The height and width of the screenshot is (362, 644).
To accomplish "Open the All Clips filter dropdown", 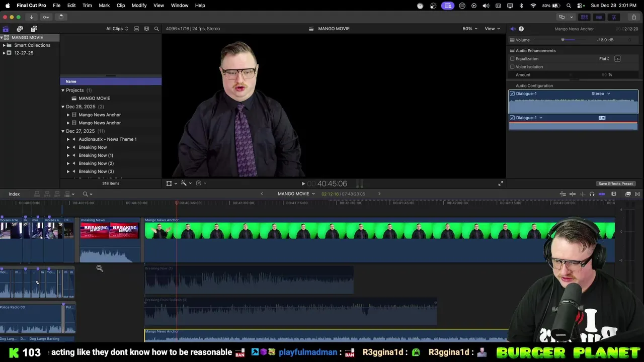I will point(117,29).
